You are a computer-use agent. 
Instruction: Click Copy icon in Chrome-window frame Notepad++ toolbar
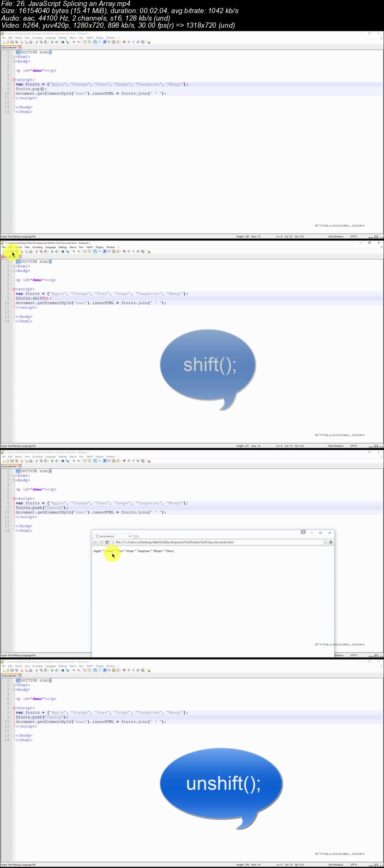pos(41,461)
